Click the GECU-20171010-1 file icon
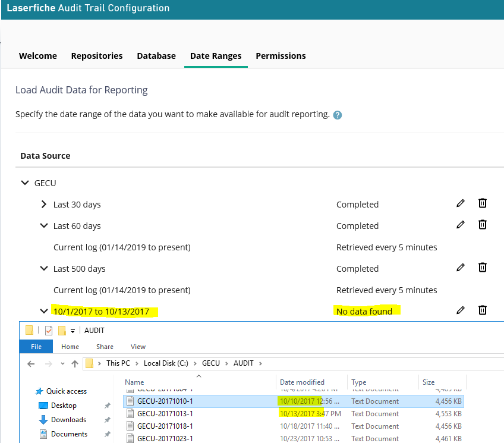The height and width of the screenshot is (443, 504). 130,401
